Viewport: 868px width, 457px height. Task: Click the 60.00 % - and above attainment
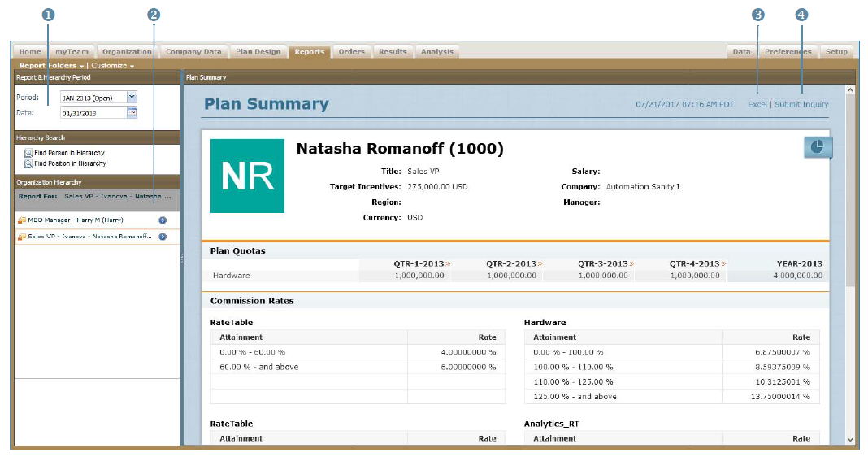pos(258,368)
